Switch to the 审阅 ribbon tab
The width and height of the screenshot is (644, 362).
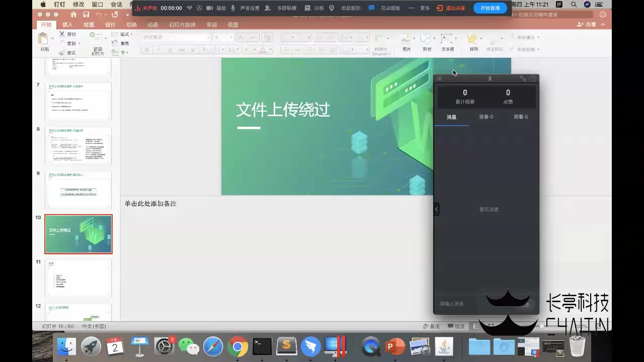212,25
